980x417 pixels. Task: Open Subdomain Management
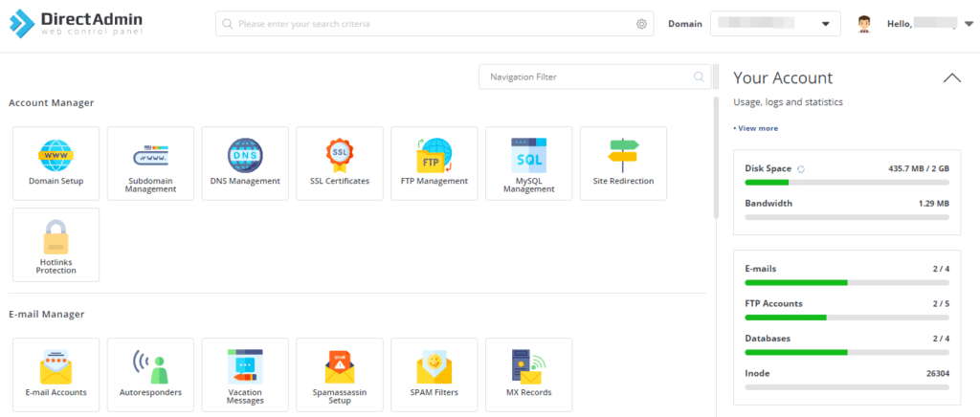(150, 163)
